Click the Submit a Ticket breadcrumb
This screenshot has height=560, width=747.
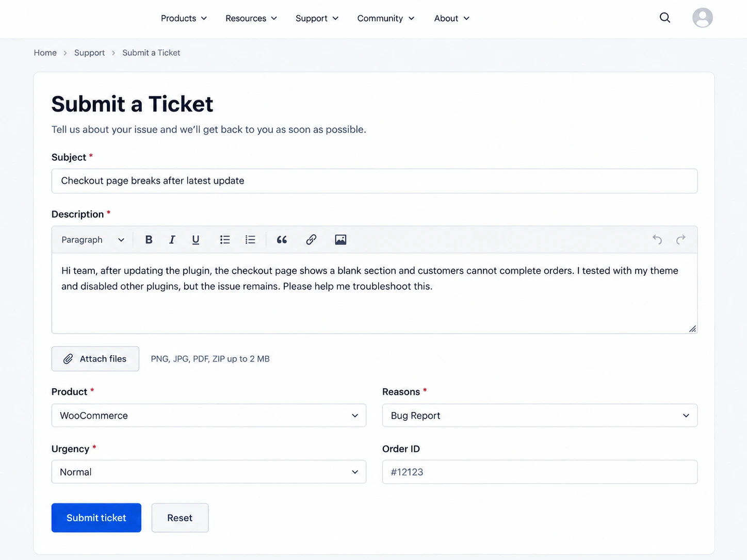coord(151,53)
